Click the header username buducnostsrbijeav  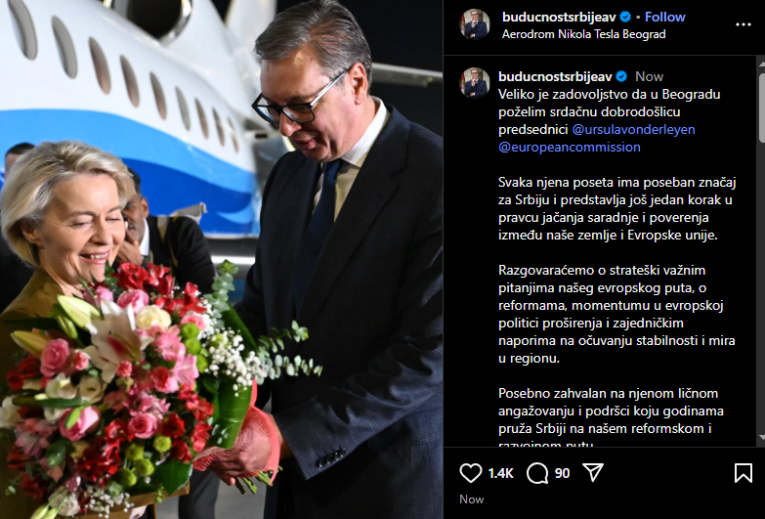point(560,17)
